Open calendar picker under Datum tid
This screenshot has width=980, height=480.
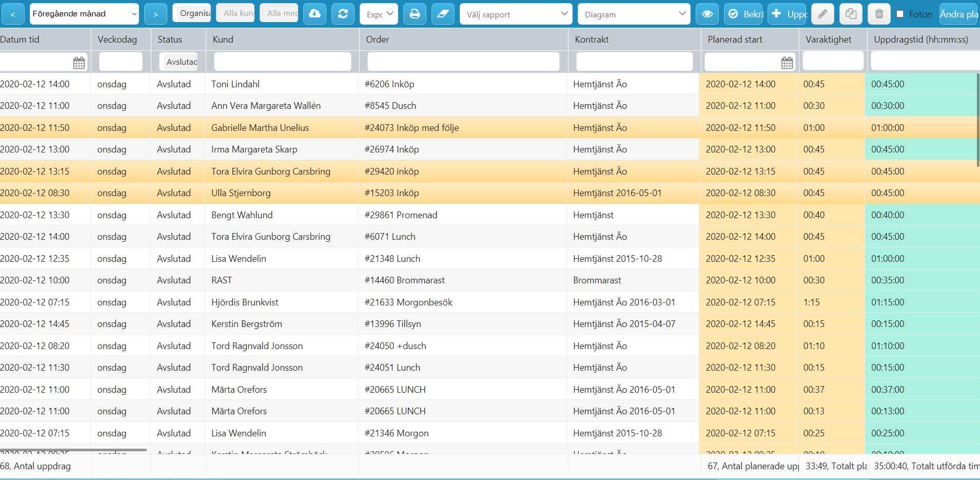pyautogui.click(x=79, y=63)
